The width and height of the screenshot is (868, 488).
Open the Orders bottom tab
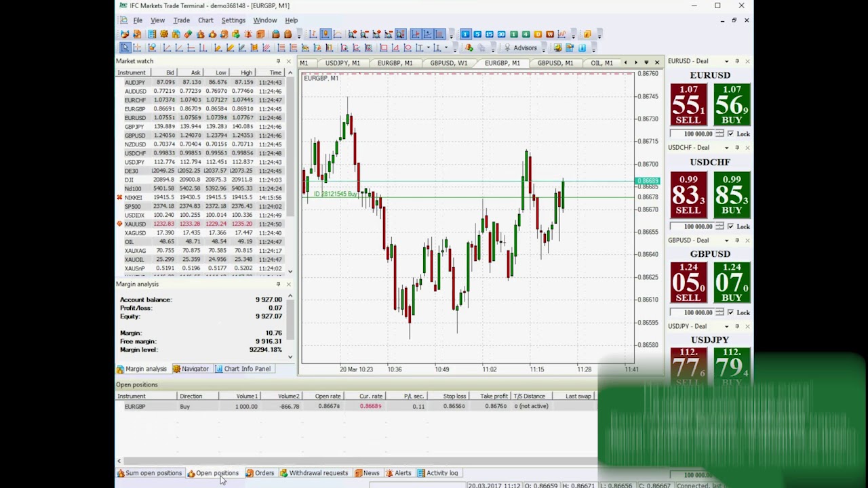(260, 473)
